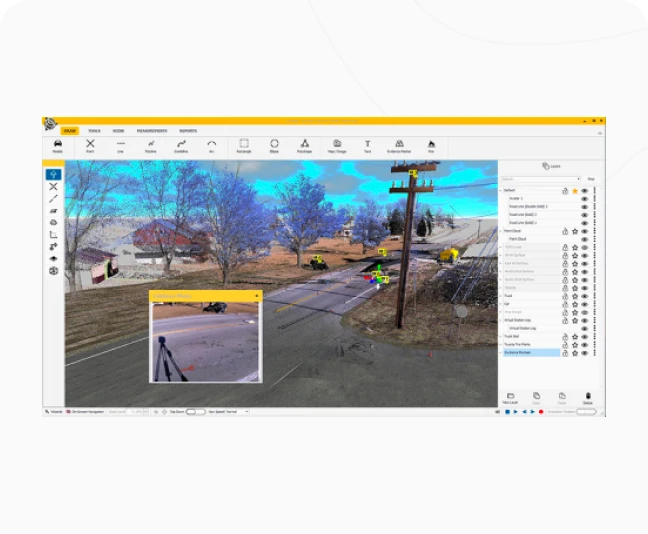Switch to the TOOLS ribbon tab
Screen dimensions: 648x534
[94, 131]
